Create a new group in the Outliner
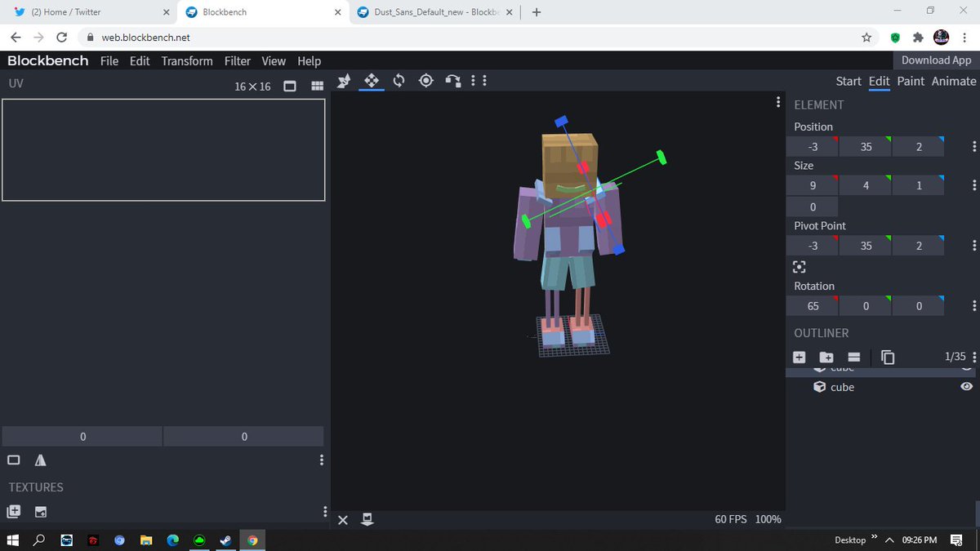Viewport: 980px width, 551px height. coord(826,357)
